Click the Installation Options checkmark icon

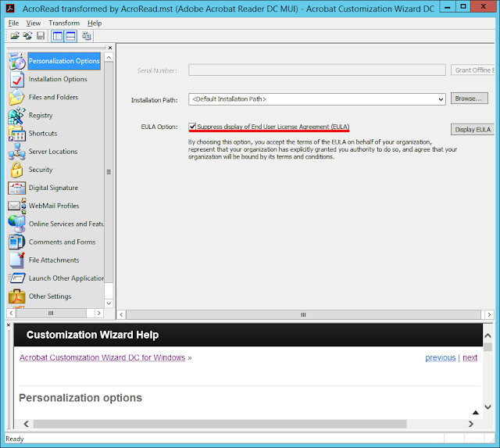pyautogui.click(x=16, y=80)
